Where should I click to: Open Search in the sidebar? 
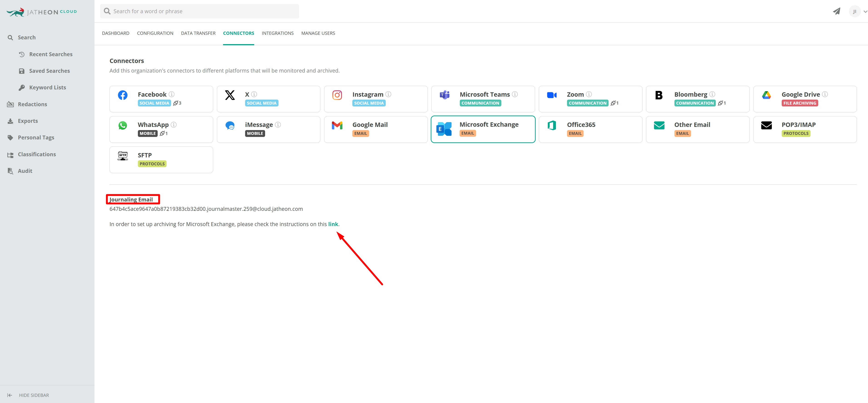tap(27, 38)
